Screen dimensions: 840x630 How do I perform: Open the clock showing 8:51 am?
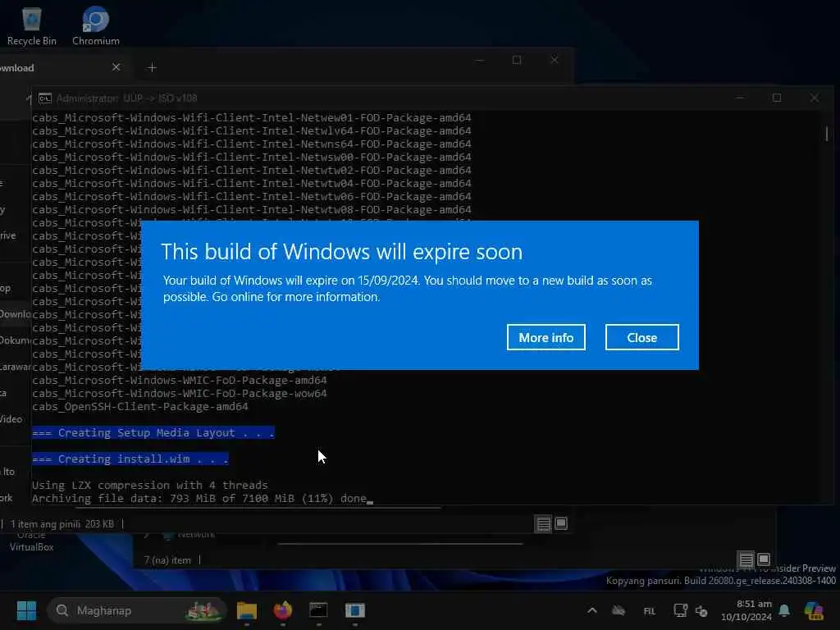755,604
